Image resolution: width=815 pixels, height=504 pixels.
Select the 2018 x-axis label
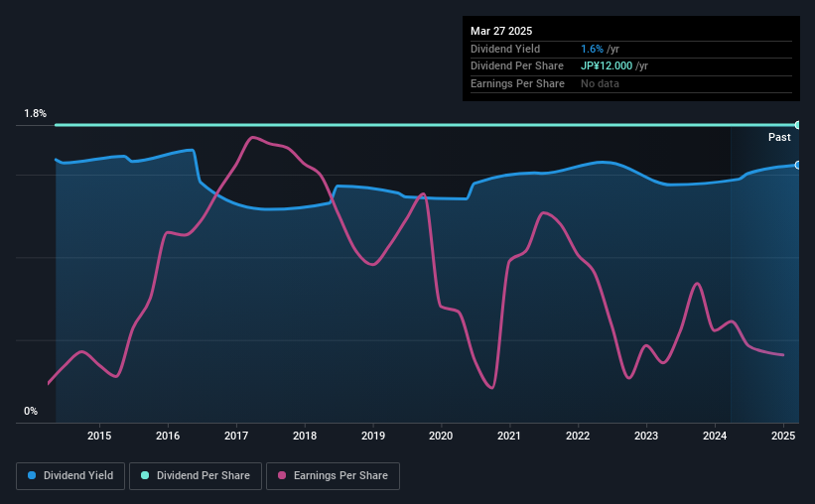(x=305, y=436)
